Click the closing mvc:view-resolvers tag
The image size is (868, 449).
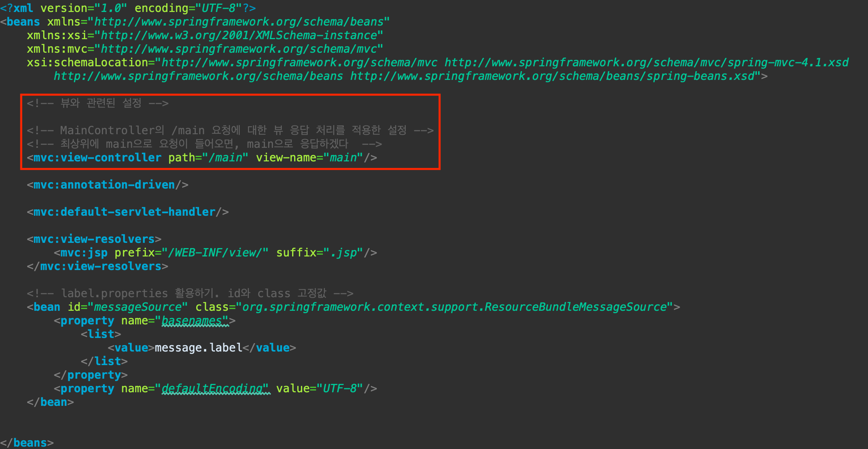coord(101,266)
